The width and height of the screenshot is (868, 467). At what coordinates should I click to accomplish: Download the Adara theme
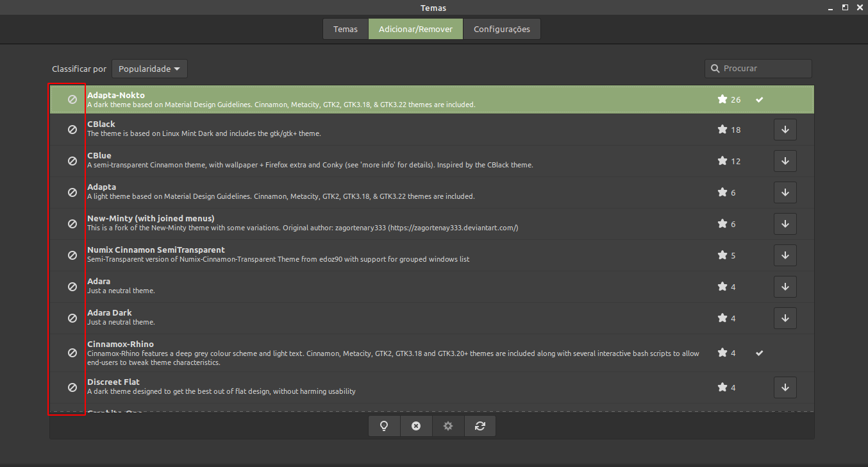pos(785,287)
